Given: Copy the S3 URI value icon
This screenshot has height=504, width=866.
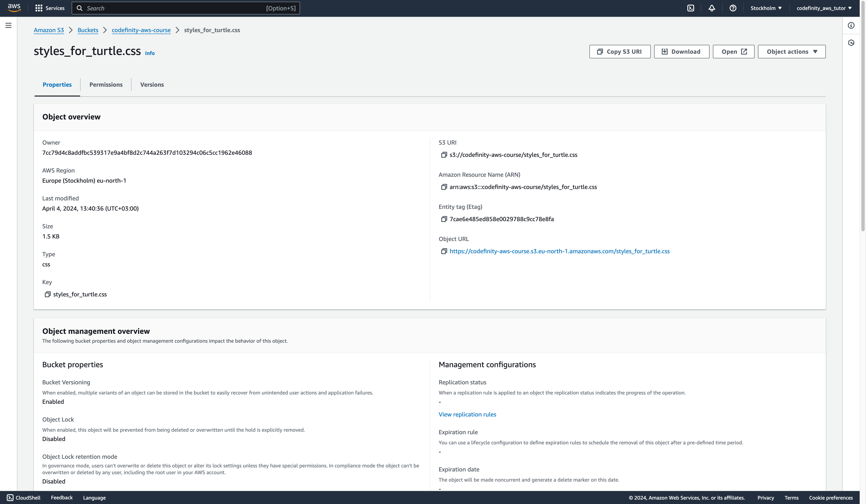Looking at the screenshot, I should pyautogui.click(x=444, y=155).
